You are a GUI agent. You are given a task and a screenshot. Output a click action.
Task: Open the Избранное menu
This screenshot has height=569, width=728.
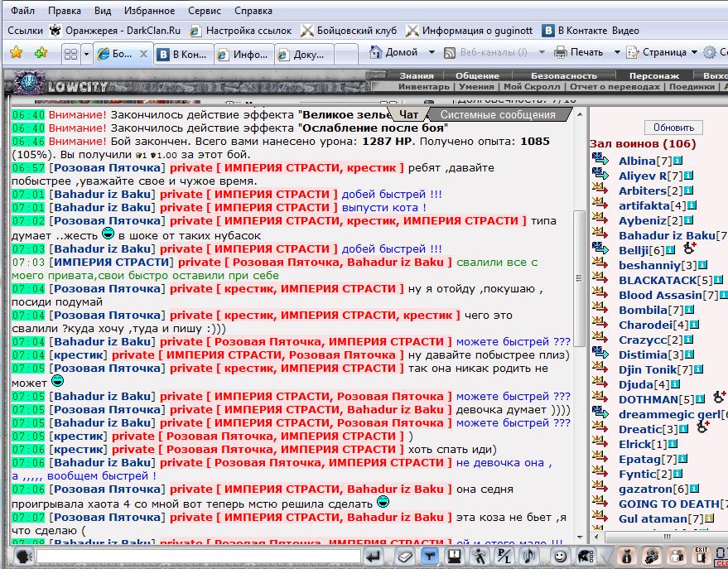click(x=150, y=11)
